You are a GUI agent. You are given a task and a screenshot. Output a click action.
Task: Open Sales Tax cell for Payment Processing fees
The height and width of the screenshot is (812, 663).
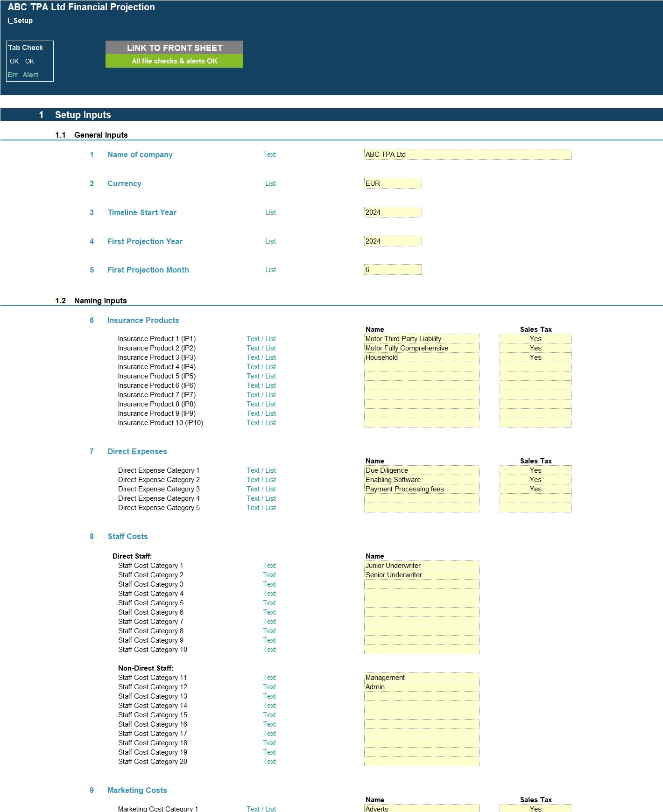point(535,489)
